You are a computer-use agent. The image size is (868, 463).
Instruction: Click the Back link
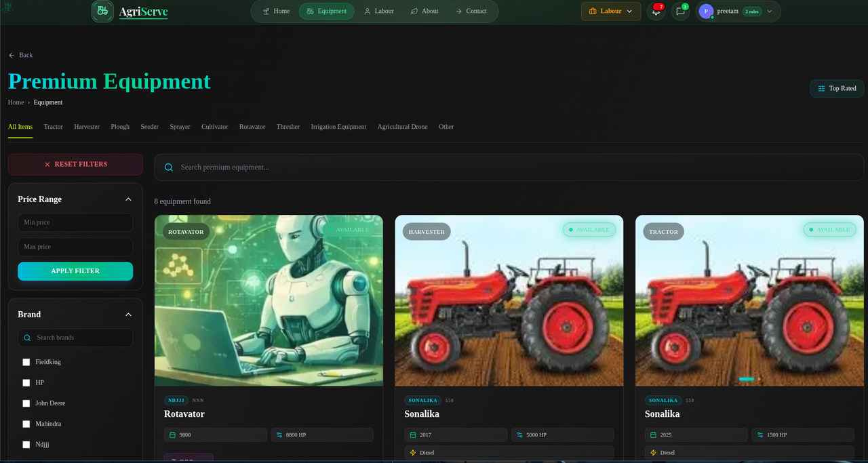pos(20,55)
